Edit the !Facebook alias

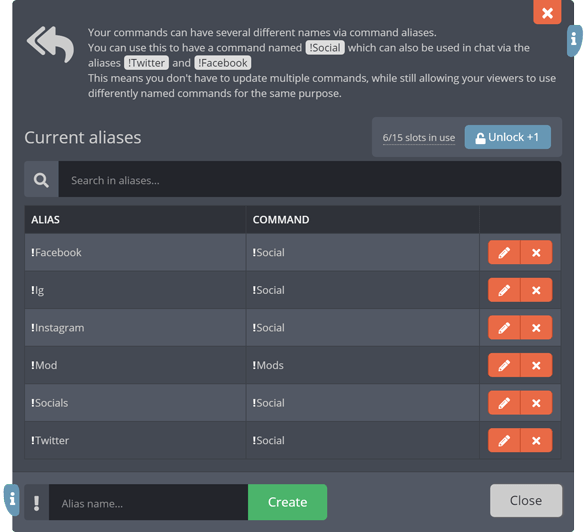pos(504,253)
